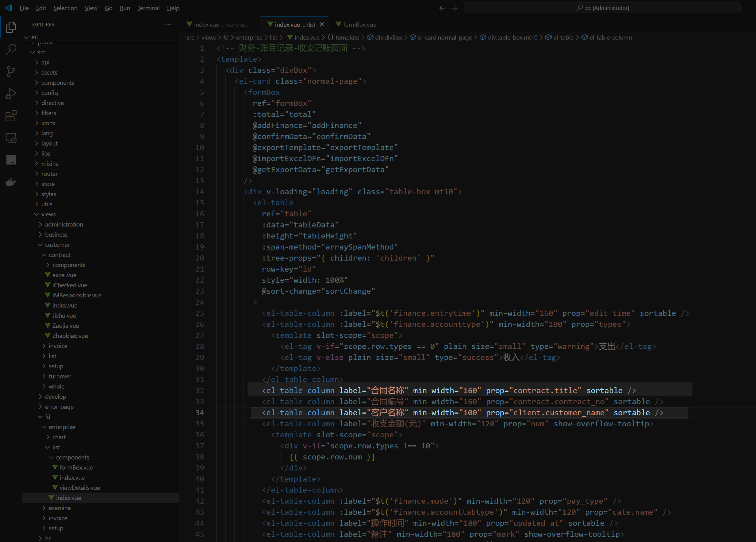Close the index.vue ...\list tab
Image resolution: width=756 pixels, height=542 pixels.
[322, 24]
